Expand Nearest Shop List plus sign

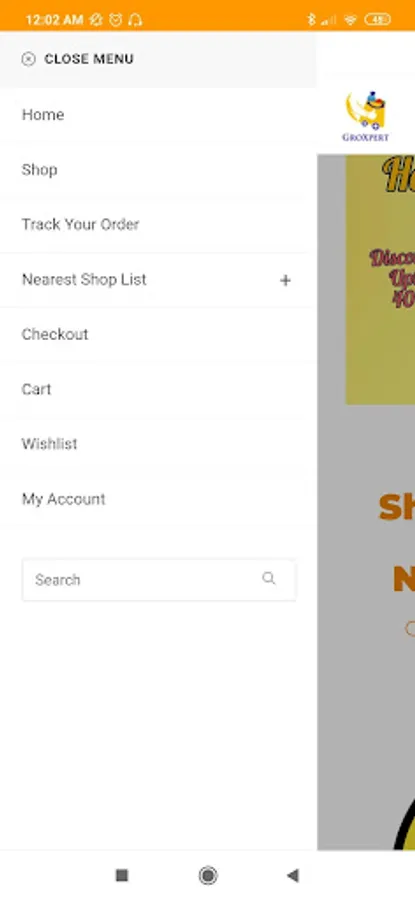coord(285,280)
